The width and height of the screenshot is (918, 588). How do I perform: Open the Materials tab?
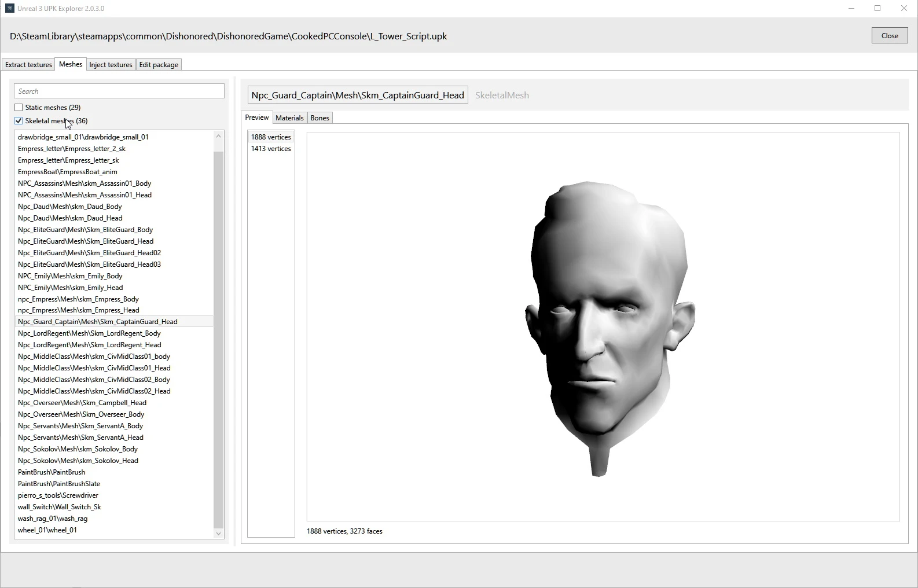[x=289, y=118]
